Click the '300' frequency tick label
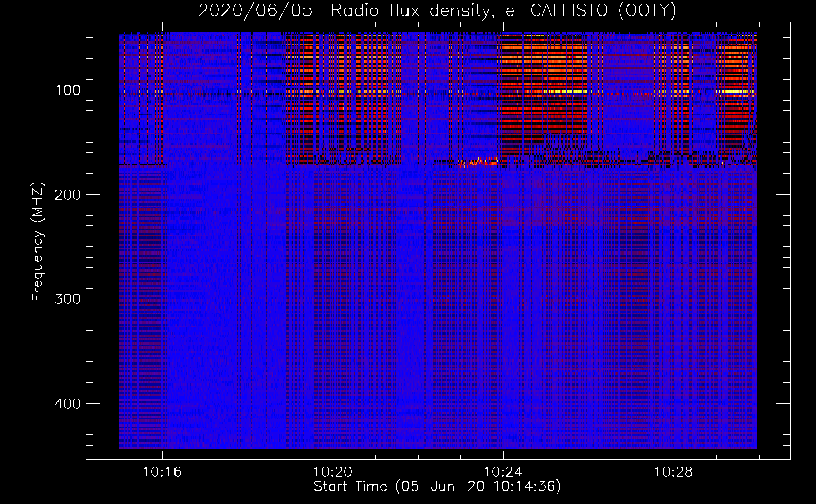The height and width of the screenshot is (504, 816). 68,299
